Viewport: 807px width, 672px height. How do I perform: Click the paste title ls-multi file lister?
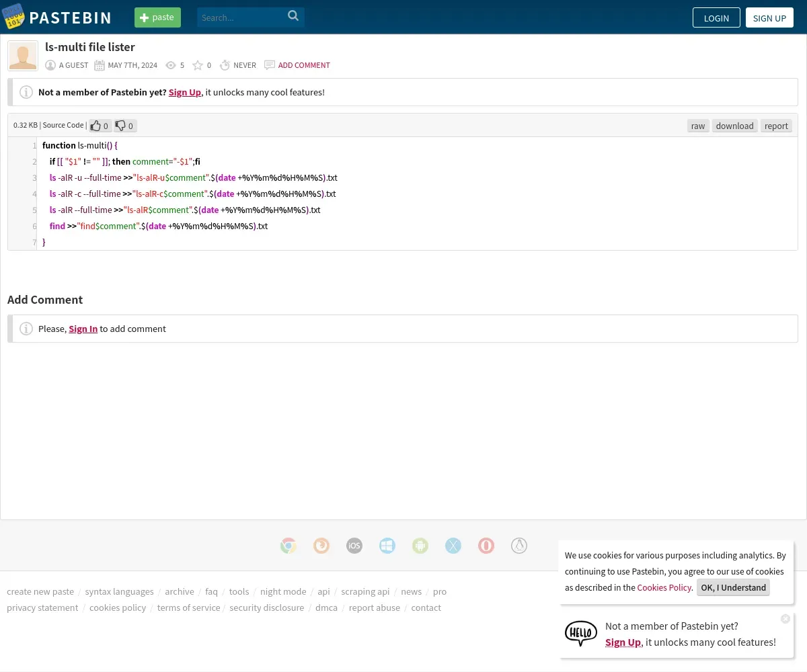tap(90, 47)
